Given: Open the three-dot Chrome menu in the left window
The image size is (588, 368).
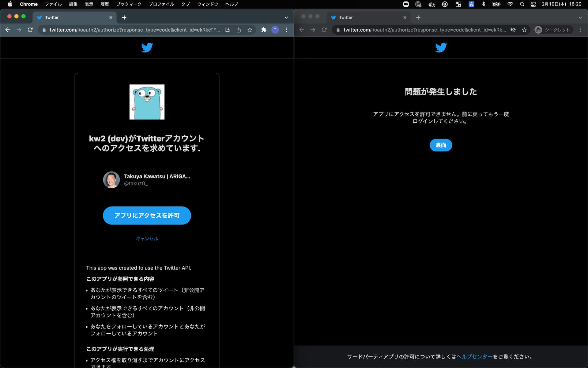Looking at the screenshot, I should (x=286, y=30).
